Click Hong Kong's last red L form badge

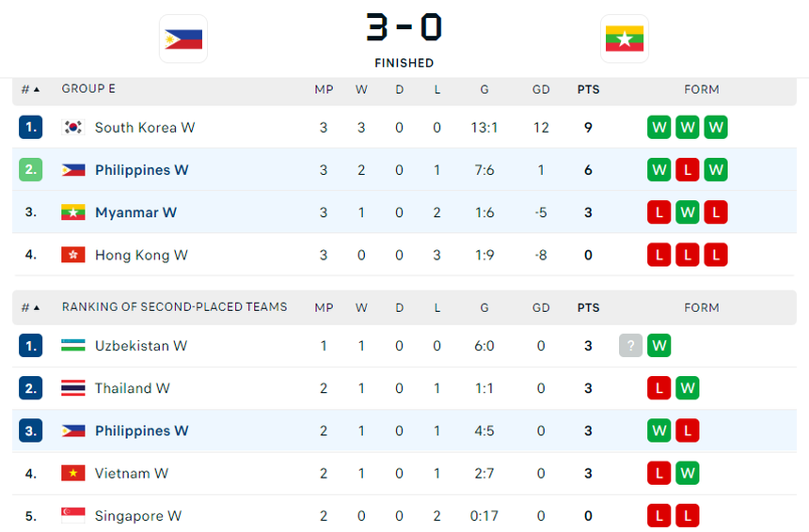tap(715, 255)
